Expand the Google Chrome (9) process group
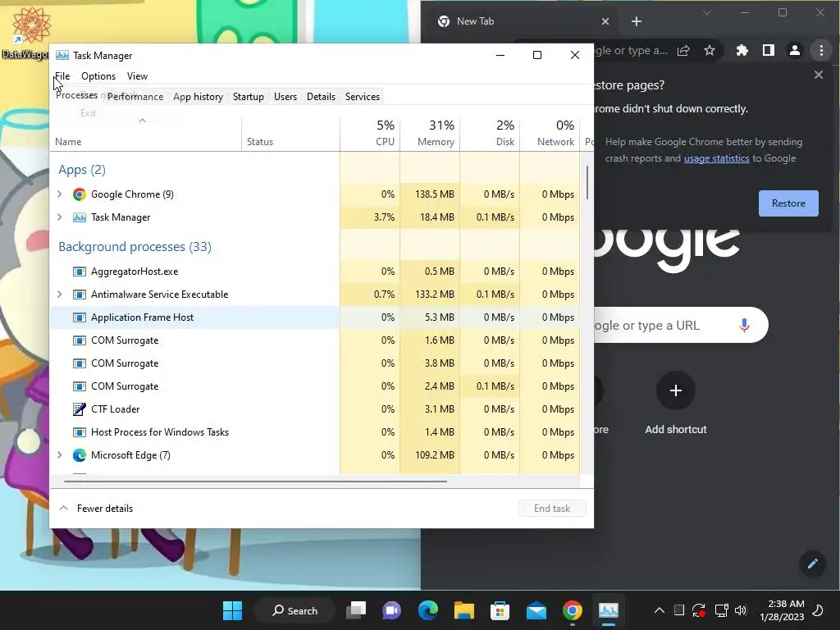Image resolution: width=840 pixels, height=630 pixels. point(59,194)
